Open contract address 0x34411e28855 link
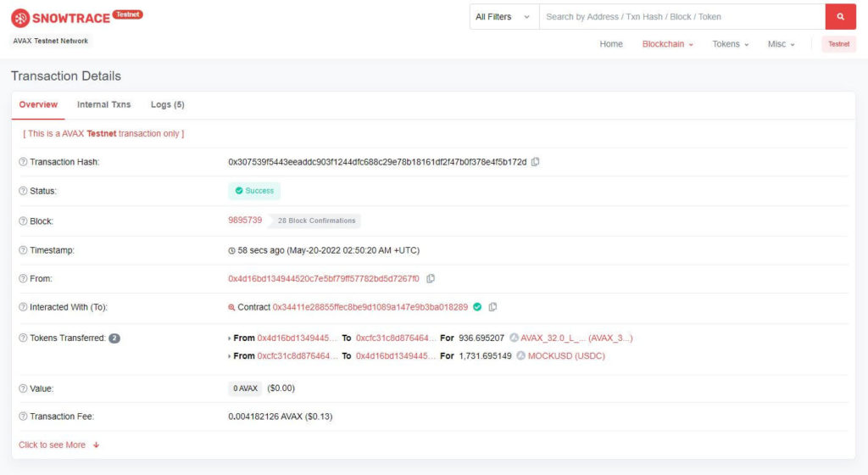 [370, 307]
